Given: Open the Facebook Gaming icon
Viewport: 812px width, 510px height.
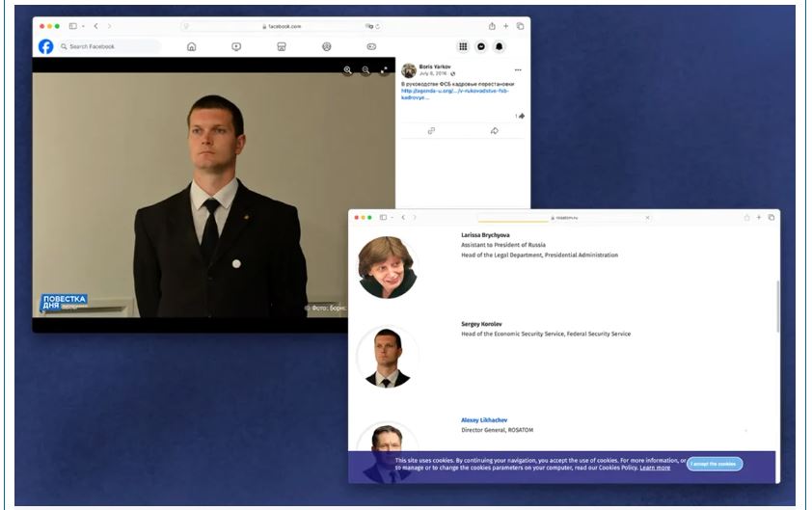Looking at the screenshot, I should (x=371, y=46).
